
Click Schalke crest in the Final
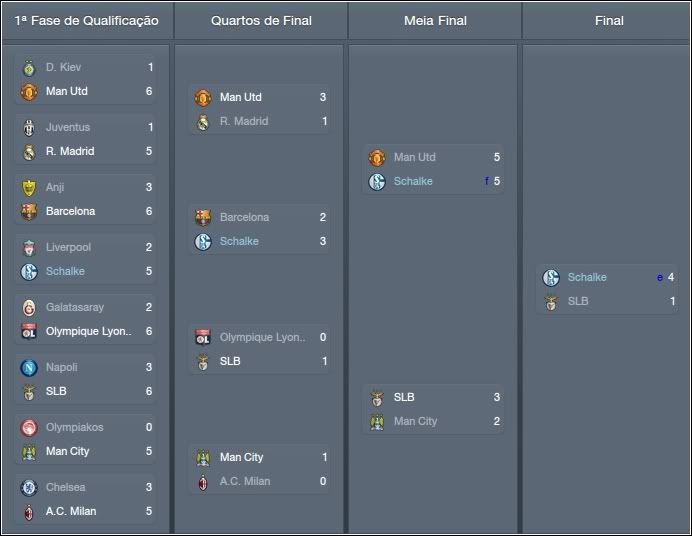click(551, 277)
